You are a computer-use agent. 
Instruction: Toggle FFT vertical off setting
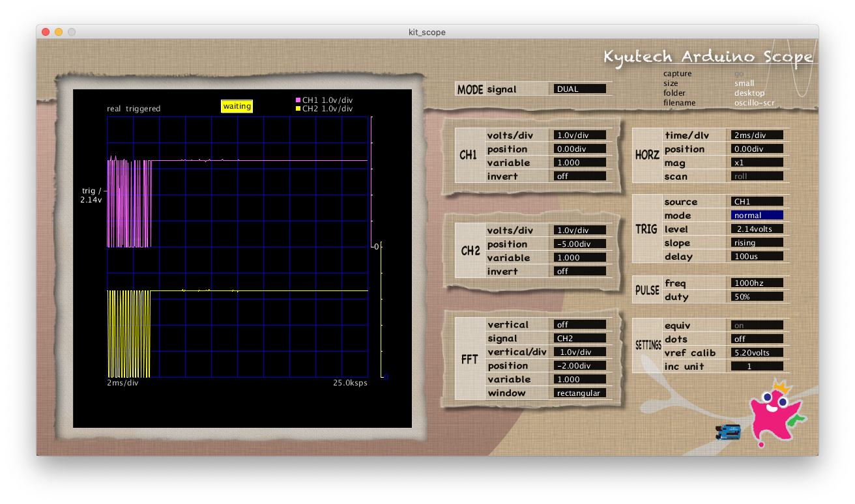[x=580, y=324]
